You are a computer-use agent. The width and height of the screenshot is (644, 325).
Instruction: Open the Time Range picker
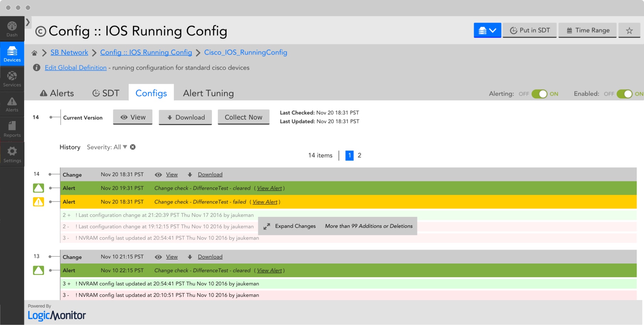pos(588,30)
